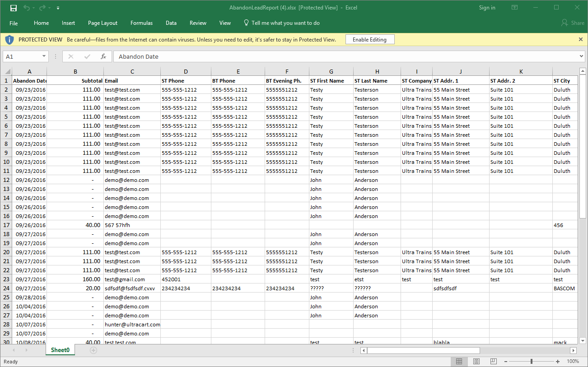Viewport: 588px width, 367px height.
Task: Click horizontal scrollbar left arrow
Action: click(x=364, y=350)
